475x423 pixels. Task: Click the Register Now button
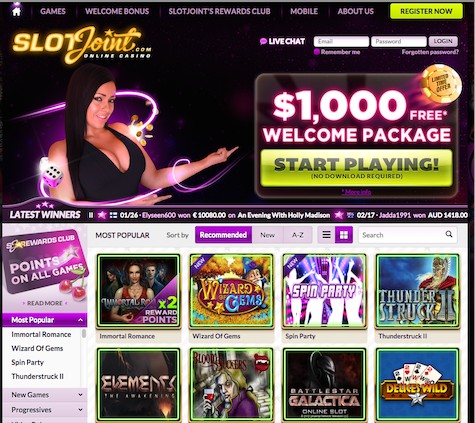(x=426, y=11)
